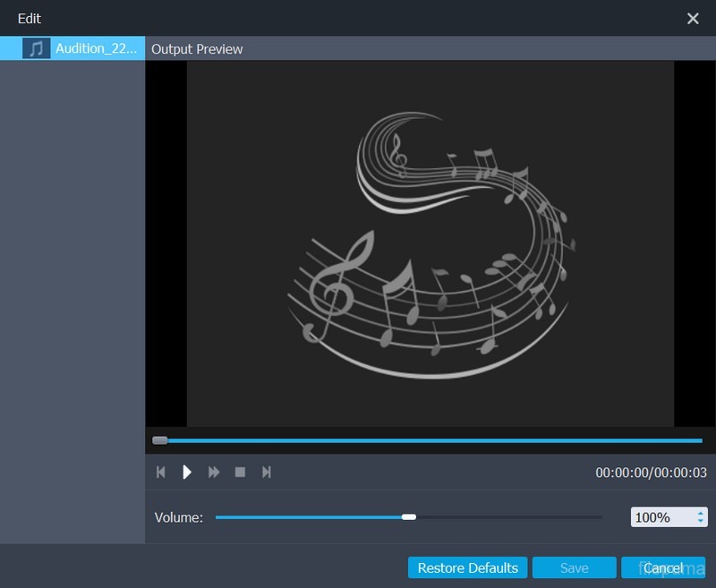Viewport: 716px width, 588px height.
Task: Play the audio preview
Action: point(187,472)
